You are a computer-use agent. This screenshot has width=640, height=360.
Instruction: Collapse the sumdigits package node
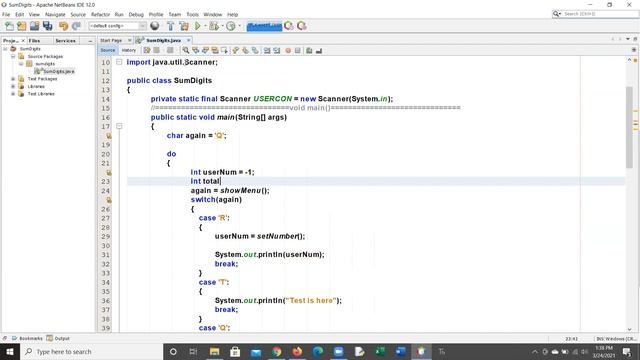pos(21,64)
